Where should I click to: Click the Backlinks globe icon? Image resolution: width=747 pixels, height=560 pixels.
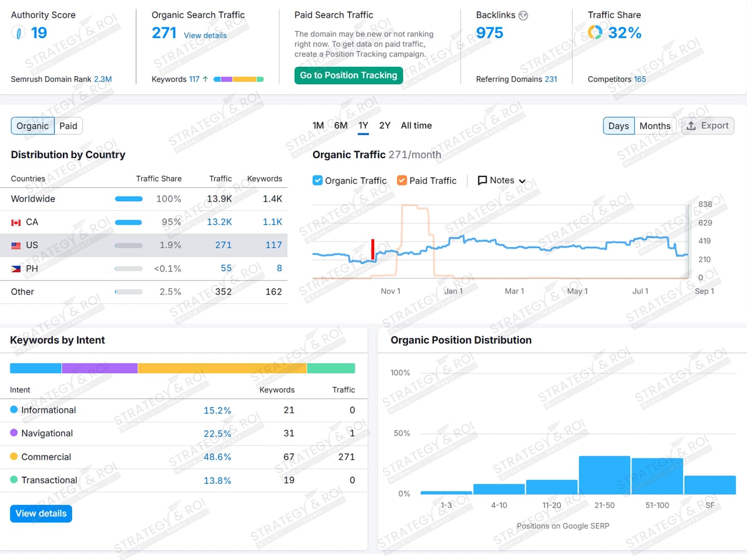click(523, 16)
